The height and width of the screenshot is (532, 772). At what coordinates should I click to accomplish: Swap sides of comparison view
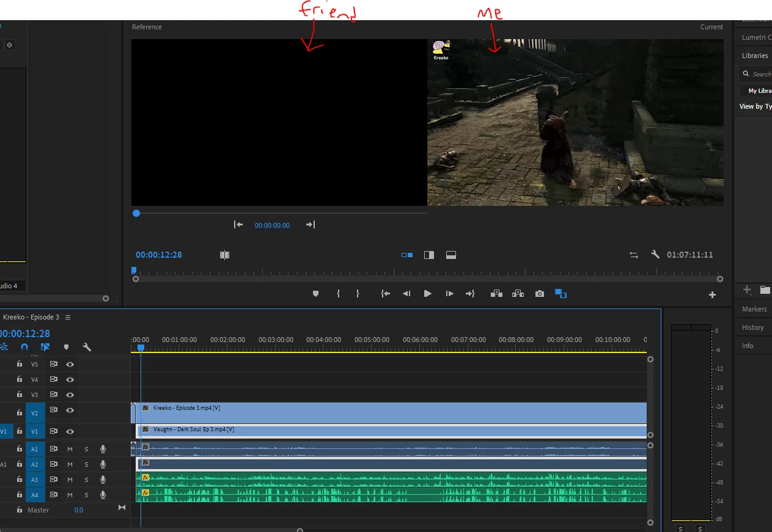[634, 255]
